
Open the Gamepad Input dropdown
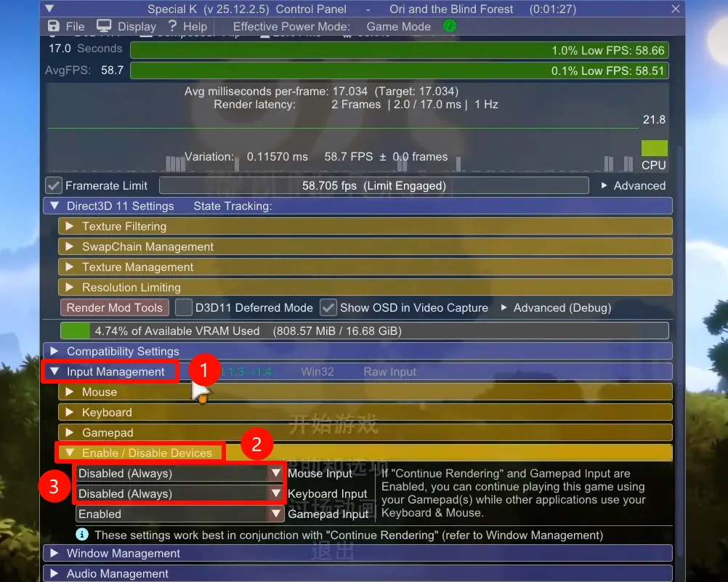coord(179,514)
